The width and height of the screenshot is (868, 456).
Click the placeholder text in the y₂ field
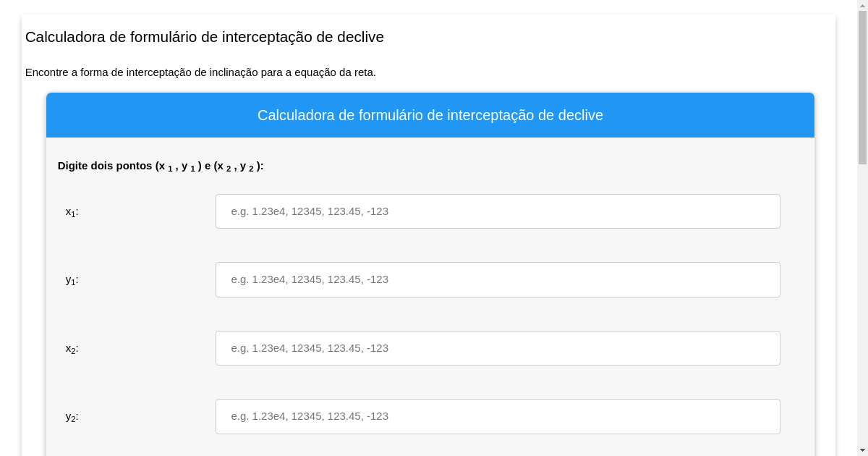click(x=310, y=416)
